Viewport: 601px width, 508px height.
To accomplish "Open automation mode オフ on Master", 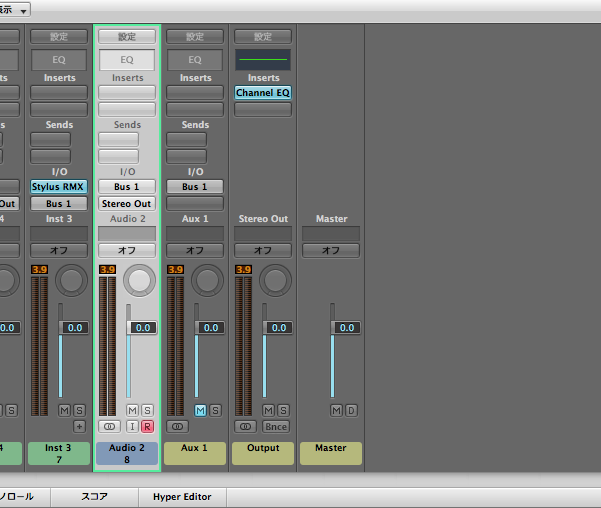I will tap(331, 250).
